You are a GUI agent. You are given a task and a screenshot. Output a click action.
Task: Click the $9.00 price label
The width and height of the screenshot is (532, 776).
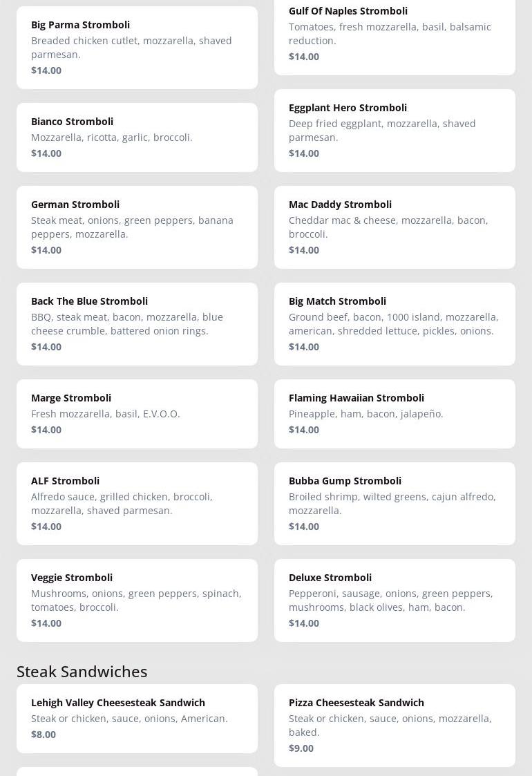tap(301, 748)
